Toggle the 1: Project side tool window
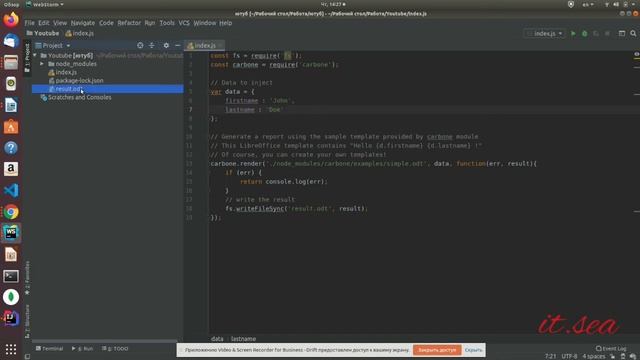Screen dimensions: 640x360 [27, 58]
